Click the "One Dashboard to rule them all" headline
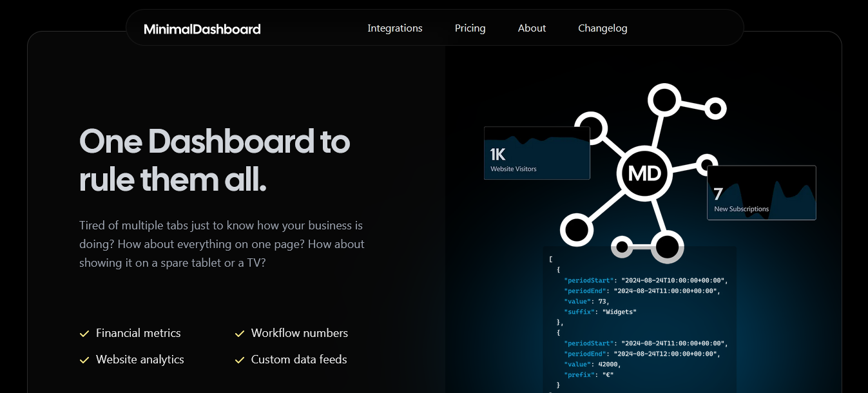The width and height of the screenshot is (868, 393). click(214, 160)
